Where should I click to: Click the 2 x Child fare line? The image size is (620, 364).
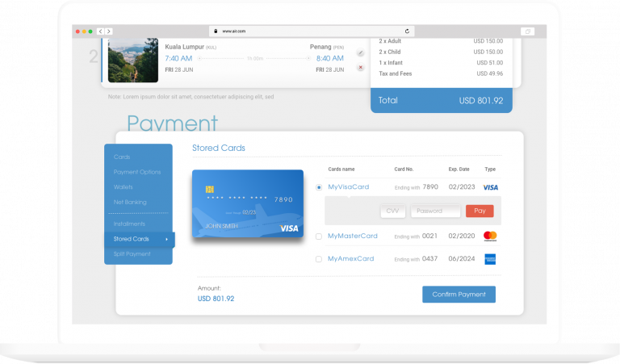[x=441, y=52]
